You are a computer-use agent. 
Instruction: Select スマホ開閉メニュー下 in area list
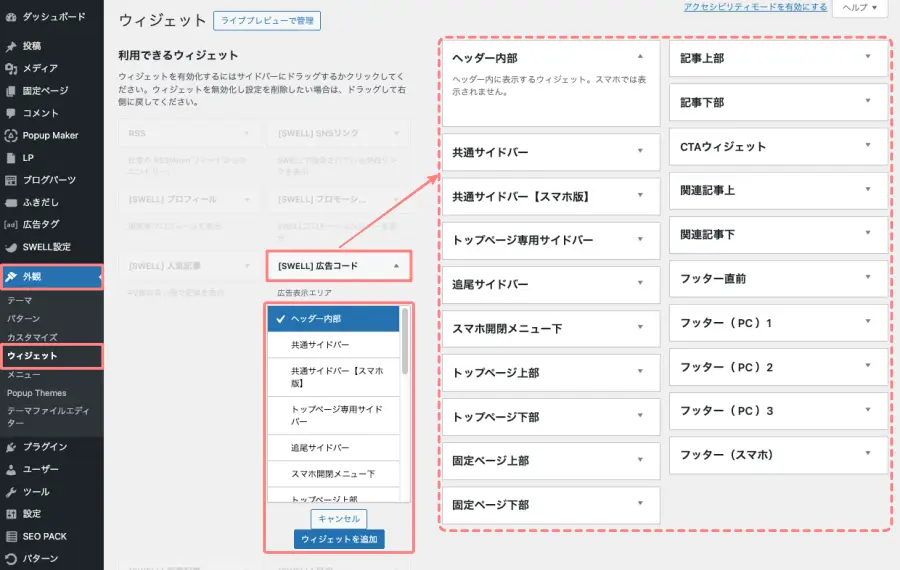(333, 474)
